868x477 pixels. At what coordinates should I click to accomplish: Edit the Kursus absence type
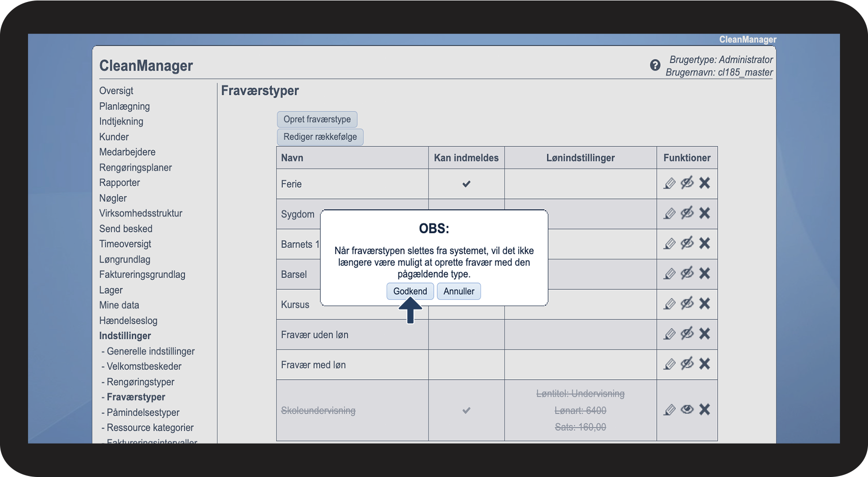click(x=670, y=304)
